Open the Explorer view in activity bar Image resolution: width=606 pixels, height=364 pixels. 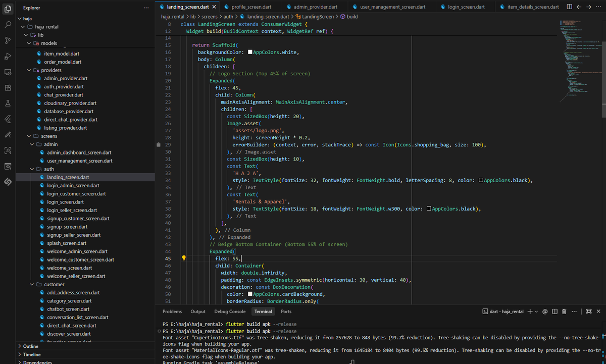tap(8, 8)
